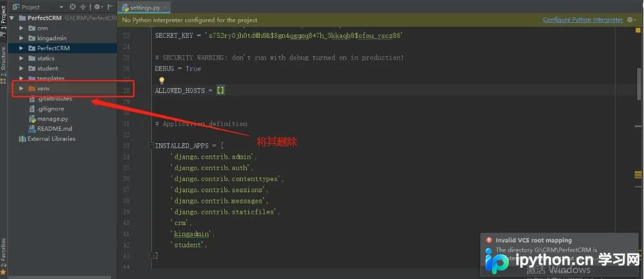Click the Project view icon in panel header

(17, 7)
